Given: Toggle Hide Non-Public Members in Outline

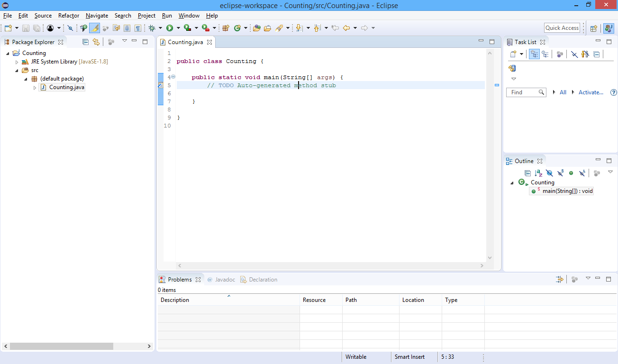Looking at the screenshot, I should 571,173.
